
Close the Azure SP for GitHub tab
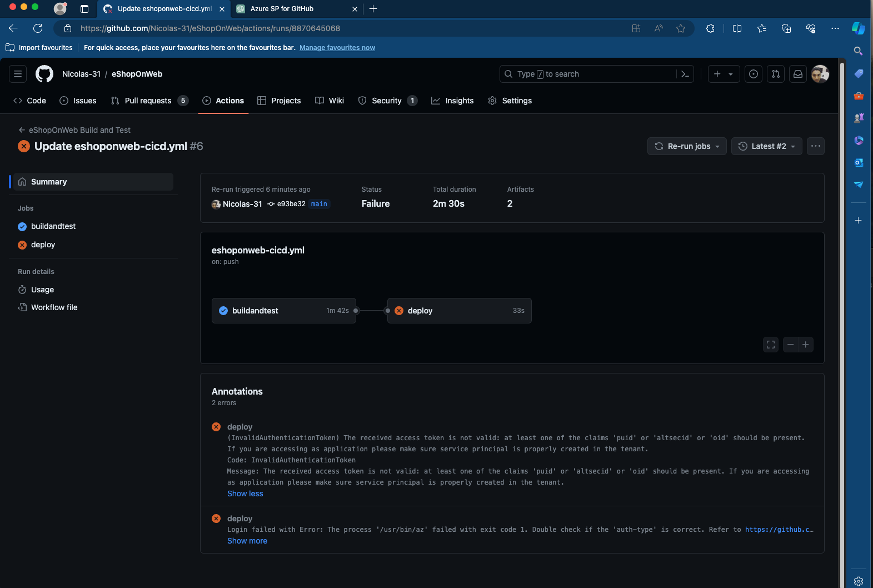[x=355, y=9]
